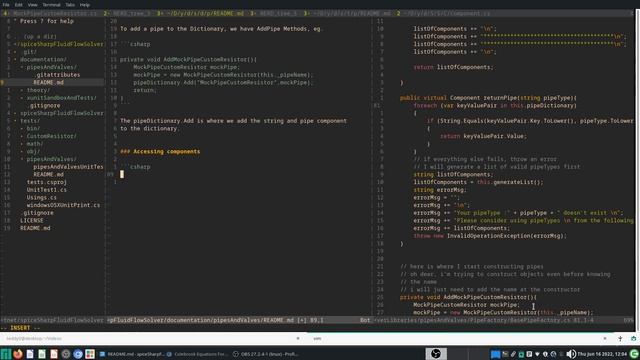Expand the spiceSharpFluidFlowSolver folder node
Viewport: 640px width, 360px height.
coord(62,113)
